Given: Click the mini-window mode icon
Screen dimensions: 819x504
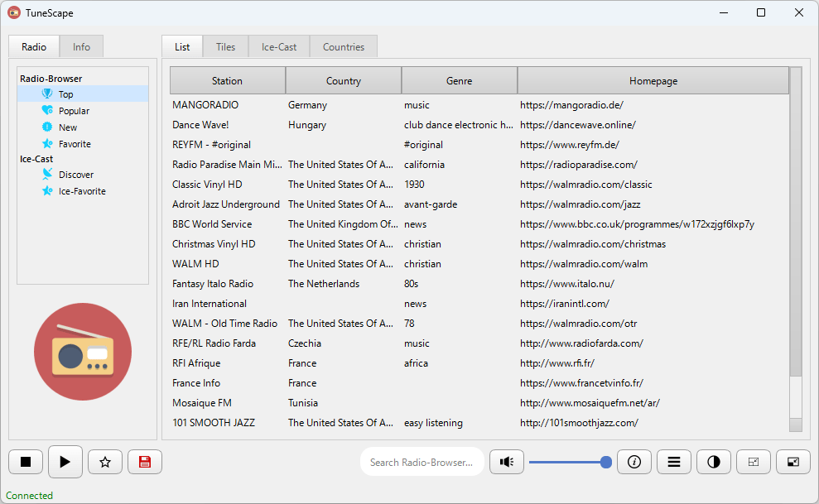Looking at the screenshot, I should coord(754,462).
